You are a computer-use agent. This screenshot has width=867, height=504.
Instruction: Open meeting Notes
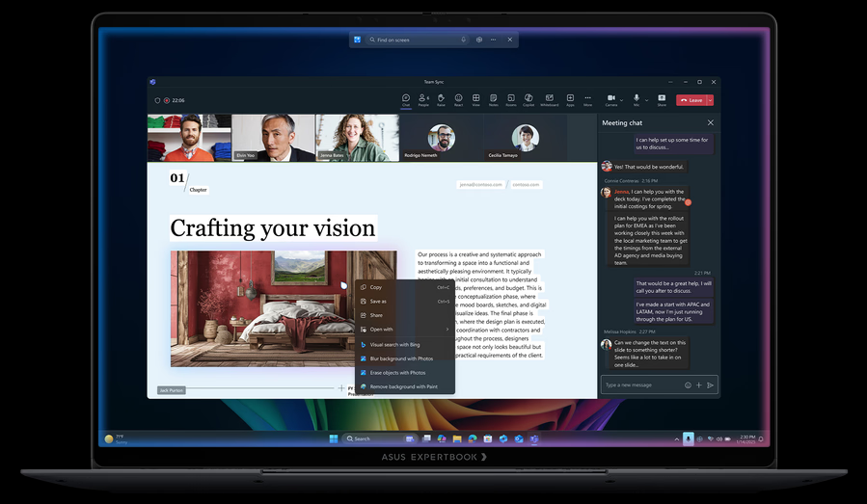pos(493,98)
